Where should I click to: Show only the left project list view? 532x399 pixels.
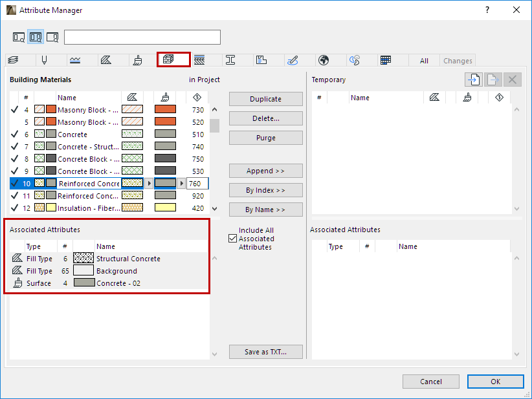(x=19, y=37)
